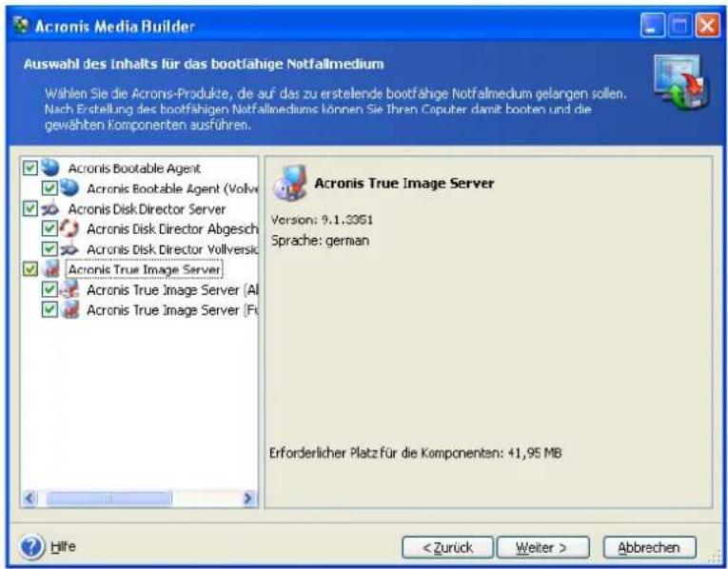Click the icon beside True Image Server (Fu…
This screenshot has height=569, width=728.
(x=69, y=309)
